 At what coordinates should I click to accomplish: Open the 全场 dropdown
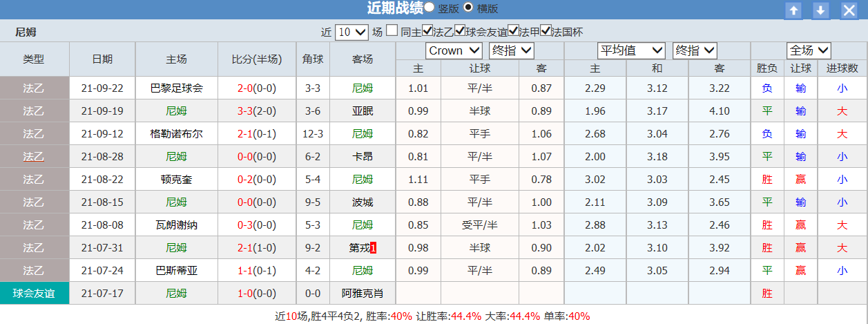click(809, 50)
